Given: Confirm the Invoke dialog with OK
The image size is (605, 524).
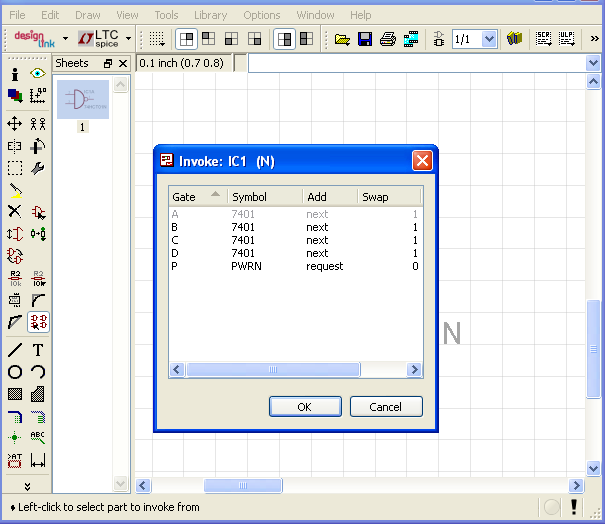Looking at the screenshot, I should 305,407.
